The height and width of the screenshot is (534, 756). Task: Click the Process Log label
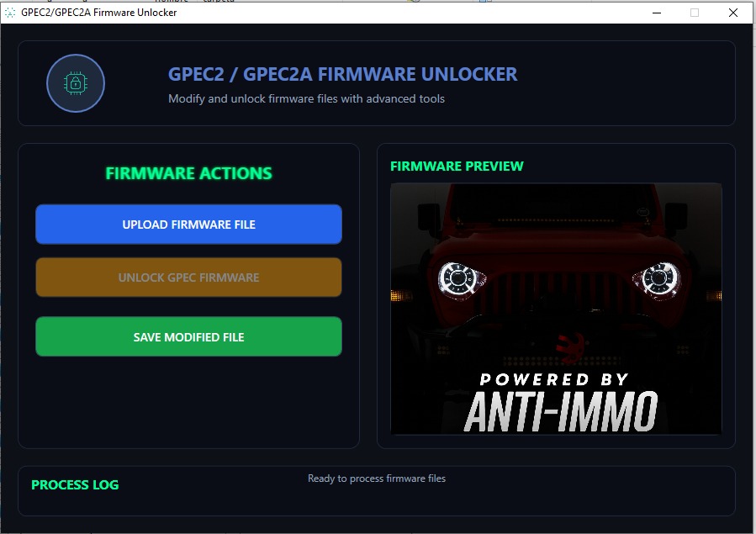(x=75, y=485)
